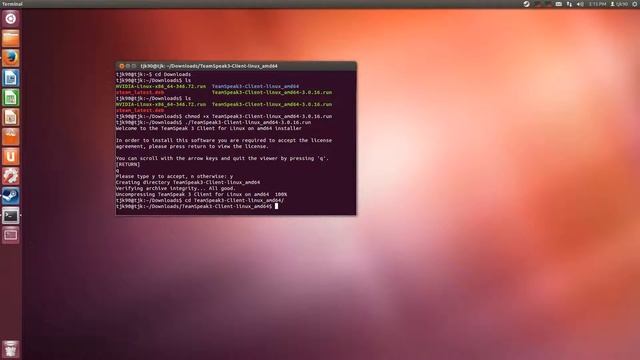Click the Terminal icon in the launcher
Image resolution: width=640 pixels, height=360 pixels.
click(x=11, y=216)
